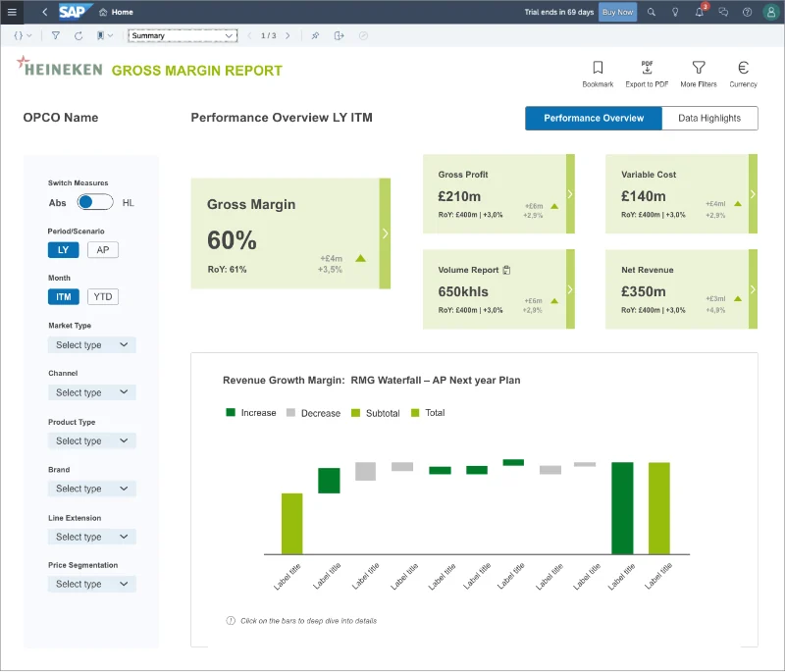Open the Gross Profit card arrow
Viewport: 785px width, 672px height.
570,193
